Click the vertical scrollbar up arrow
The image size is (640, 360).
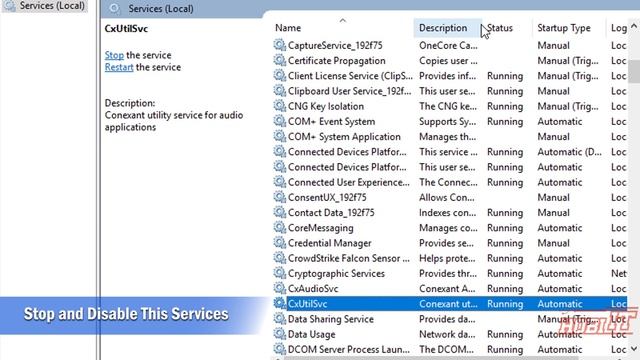633,26
